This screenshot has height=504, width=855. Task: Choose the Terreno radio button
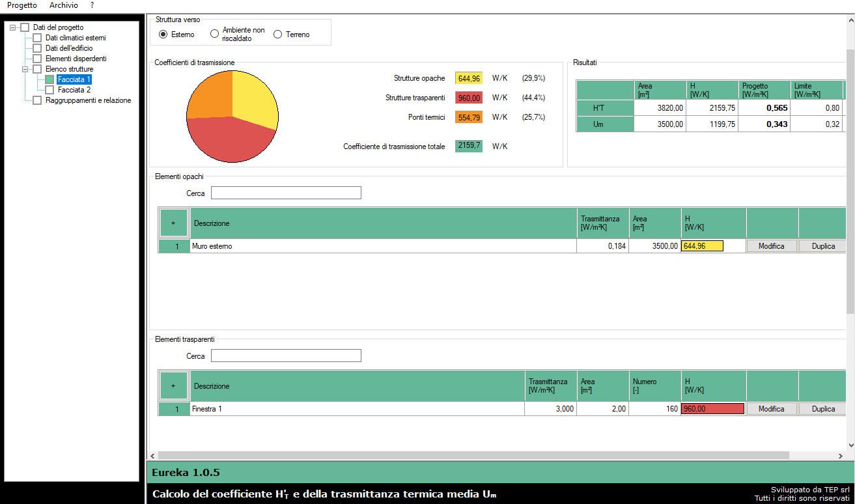tap(278, 35)
